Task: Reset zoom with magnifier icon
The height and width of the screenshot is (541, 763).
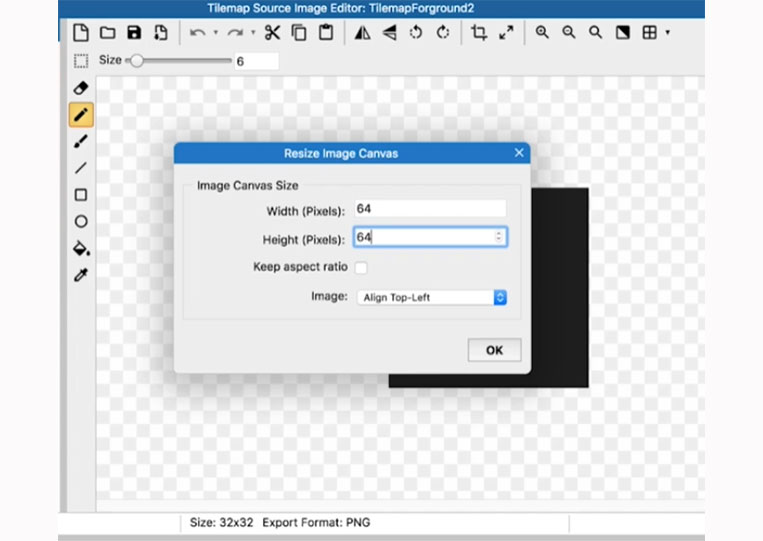Action: tap(595, 33)
